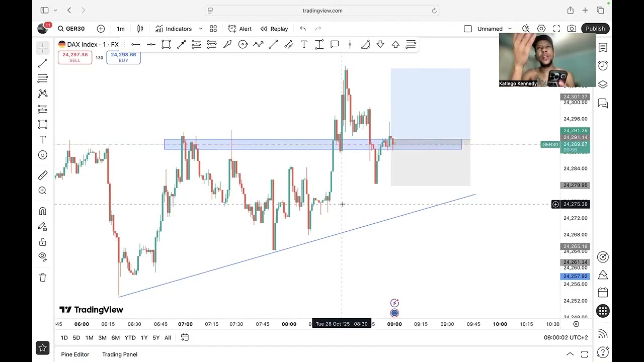Open the object tree layers icon
Viewport: 644px width, 362px height.
603,84
